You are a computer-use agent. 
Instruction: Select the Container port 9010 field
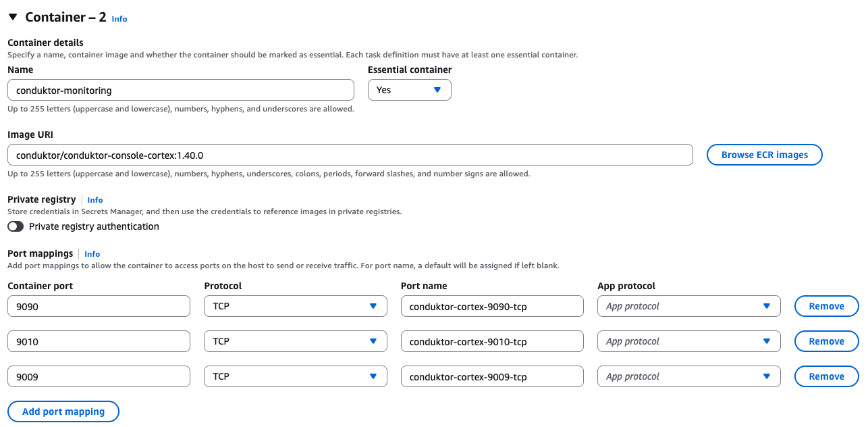point(98,341)
